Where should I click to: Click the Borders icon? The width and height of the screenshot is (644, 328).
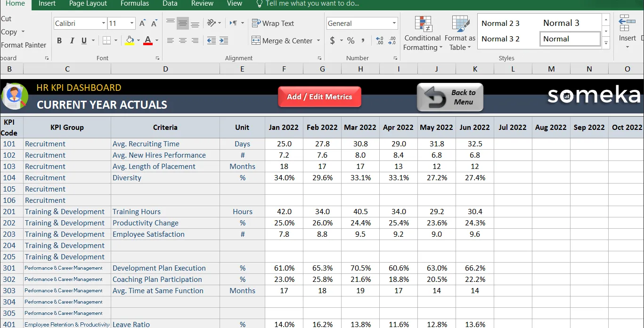point(106,40)
